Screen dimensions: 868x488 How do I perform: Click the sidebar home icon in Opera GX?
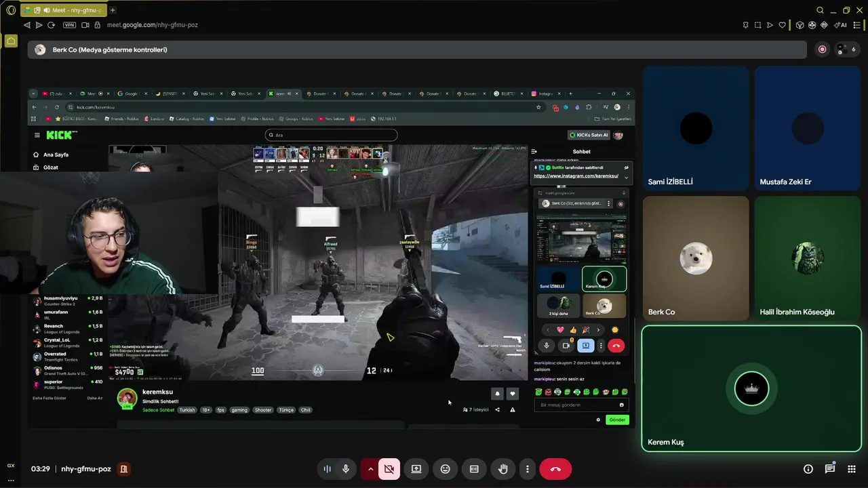coord(11,41)
